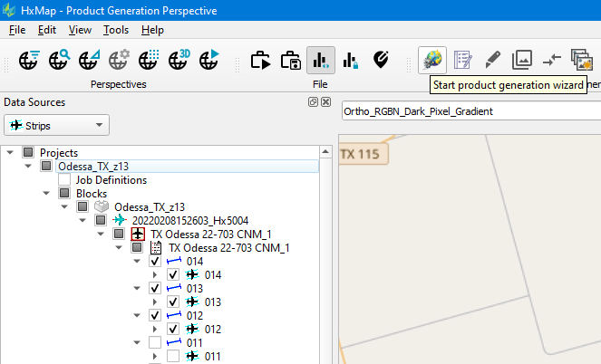Open the Strips dropdown in Data Sources

[56, 125]
